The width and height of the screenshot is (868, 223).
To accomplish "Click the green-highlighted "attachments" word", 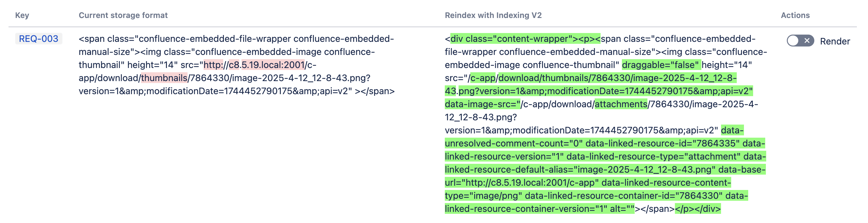I will point(621,104).
